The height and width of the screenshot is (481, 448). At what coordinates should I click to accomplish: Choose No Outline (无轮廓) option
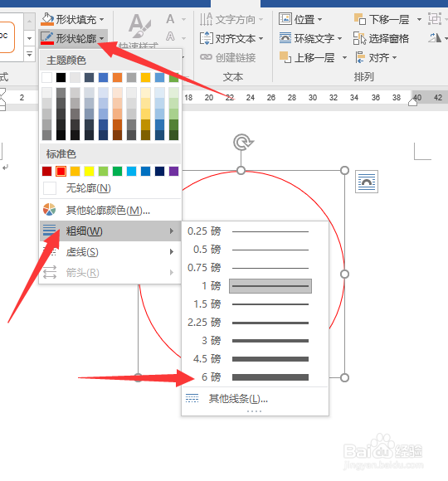(110, 188)
